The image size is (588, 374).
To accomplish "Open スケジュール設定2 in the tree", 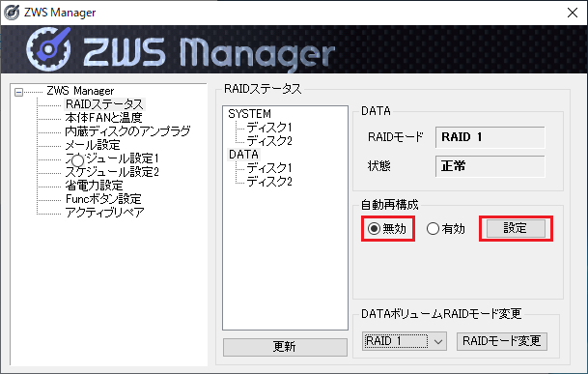I will pos(112,172).
